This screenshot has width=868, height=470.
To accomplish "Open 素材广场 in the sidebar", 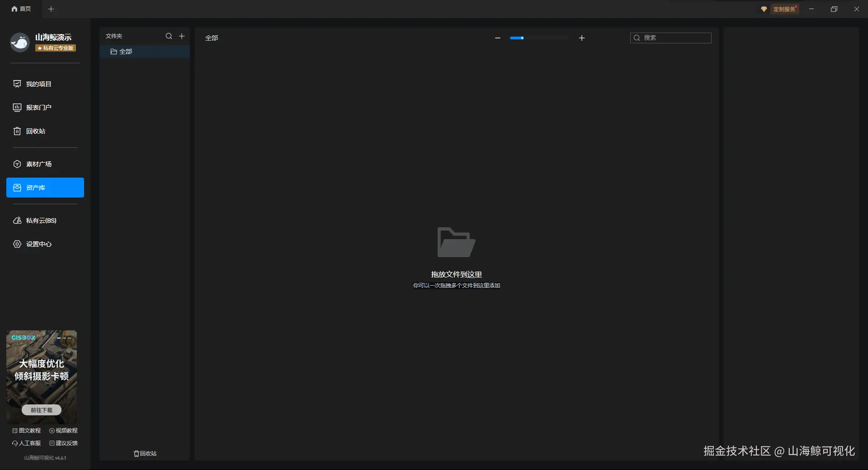I will coord(45,164).
